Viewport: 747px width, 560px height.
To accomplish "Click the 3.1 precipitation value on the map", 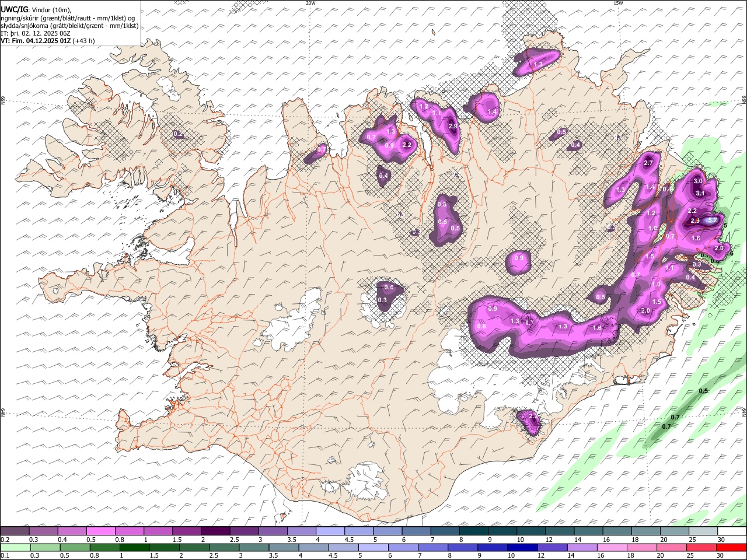I will (701, 194).
